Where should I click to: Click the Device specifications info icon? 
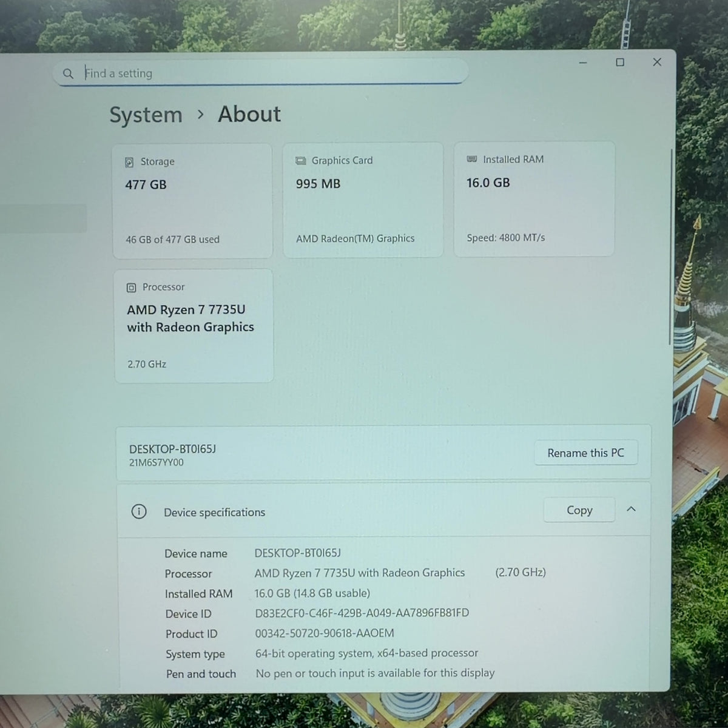click(x=139, y=511)
